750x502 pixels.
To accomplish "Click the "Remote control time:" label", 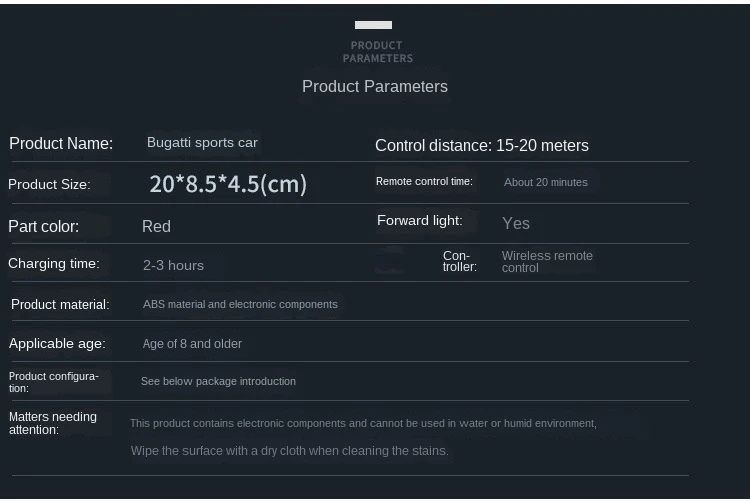I will click(x=424, y=182).
